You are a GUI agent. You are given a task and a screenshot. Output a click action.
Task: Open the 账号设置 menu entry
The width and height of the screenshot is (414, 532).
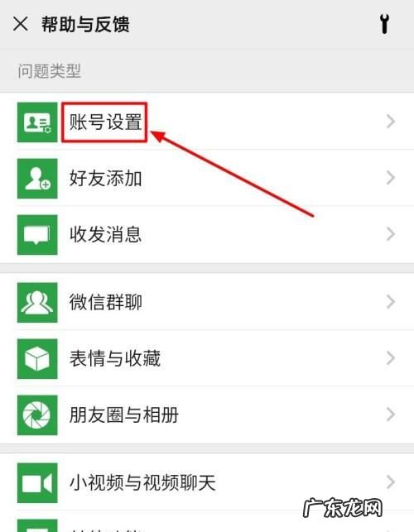pos(207,122)
